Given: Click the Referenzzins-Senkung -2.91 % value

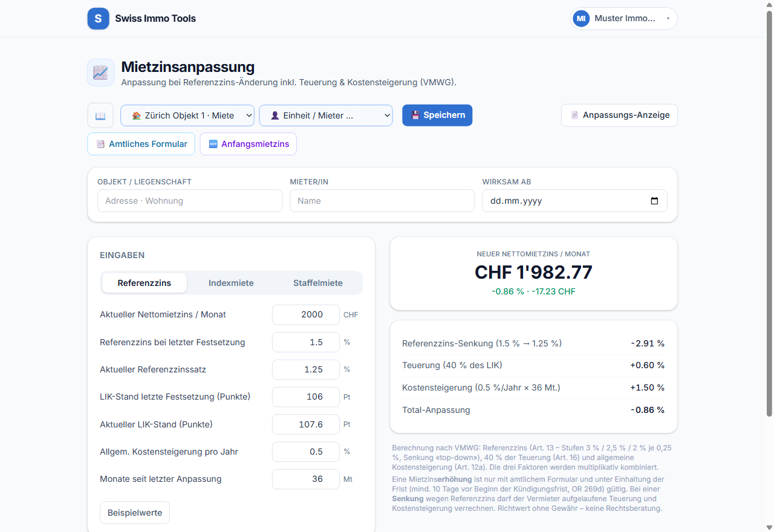Looking at the screenshot, I should click(647, 343).
